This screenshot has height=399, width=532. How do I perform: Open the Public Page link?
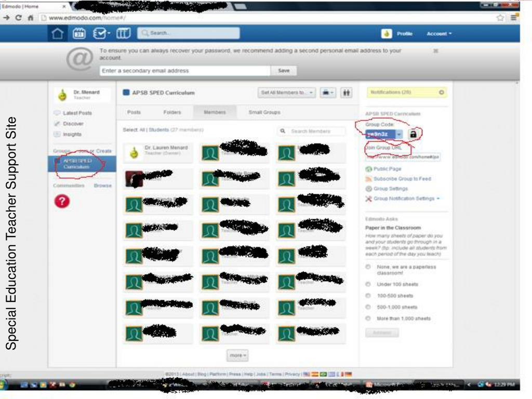383,169
